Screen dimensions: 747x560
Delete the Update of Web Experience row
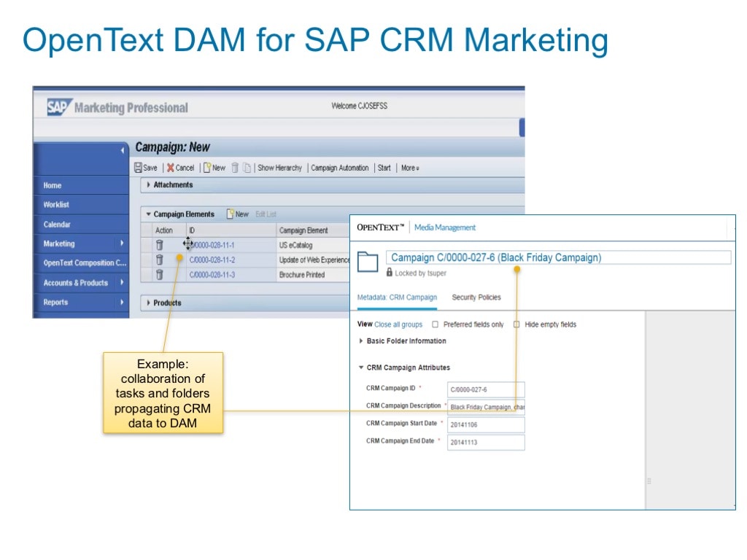(x=160, y=260)
